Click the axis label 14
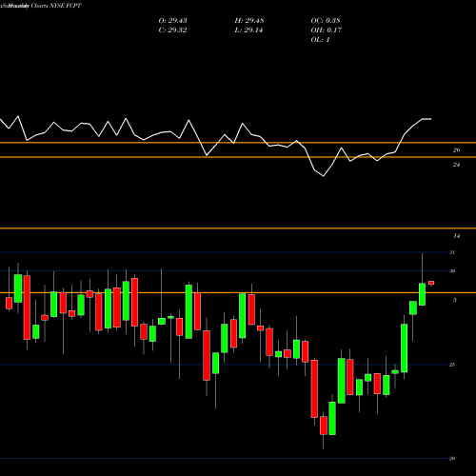The width and height of the screenshot is (476, 476). click(x=456, y=236)
